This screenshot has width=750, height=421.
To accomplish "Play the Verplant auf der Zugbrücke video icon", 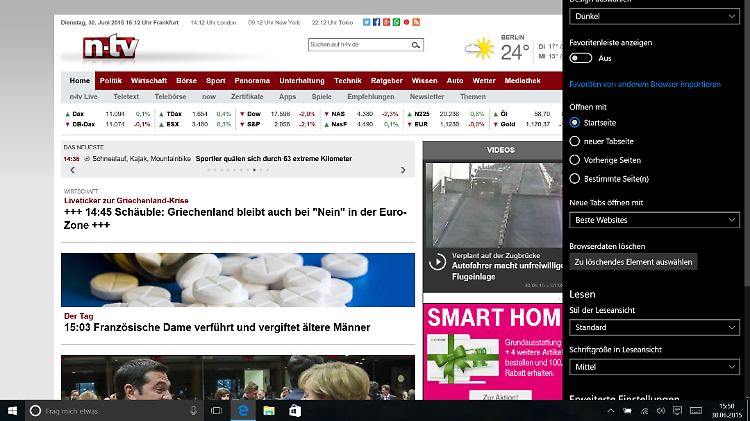I will 437,262.
